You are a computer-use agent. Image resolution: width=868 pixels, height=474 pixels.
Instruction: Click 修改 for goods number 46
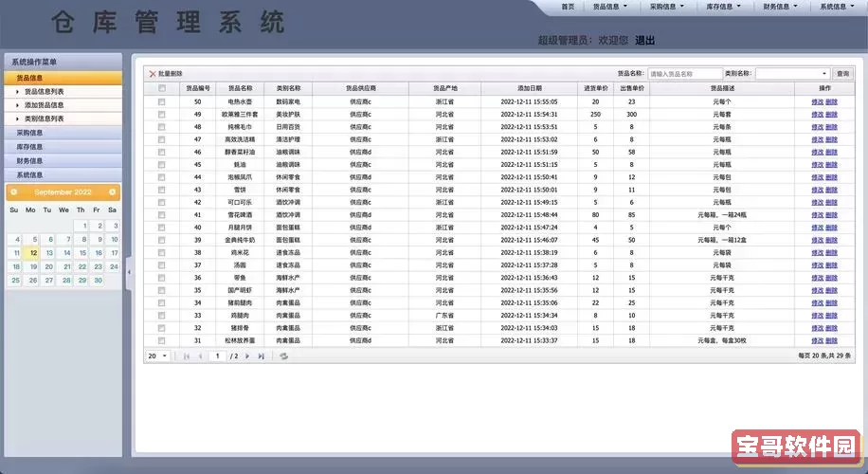coord(817,152)
